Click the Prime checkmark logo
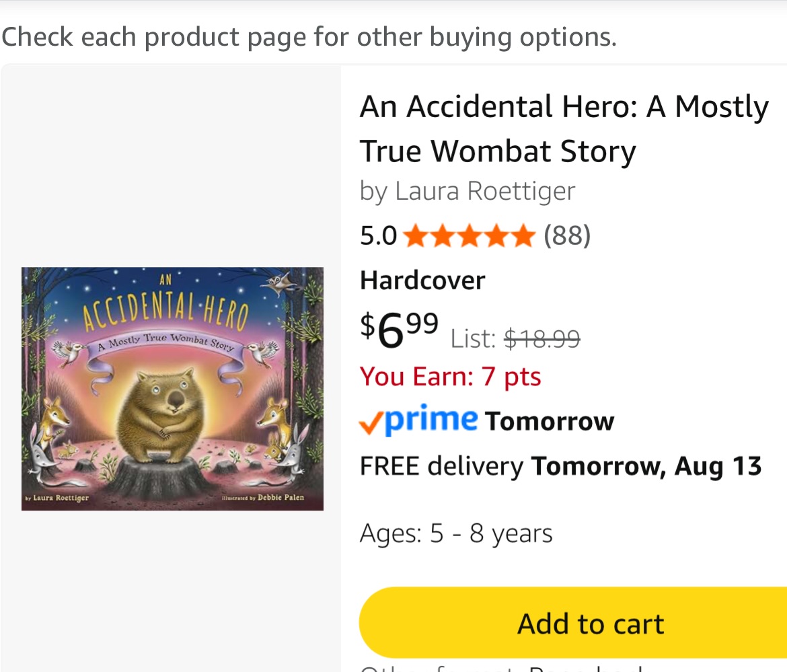This screenshot has height=672, width=787. tap(418, 420)
